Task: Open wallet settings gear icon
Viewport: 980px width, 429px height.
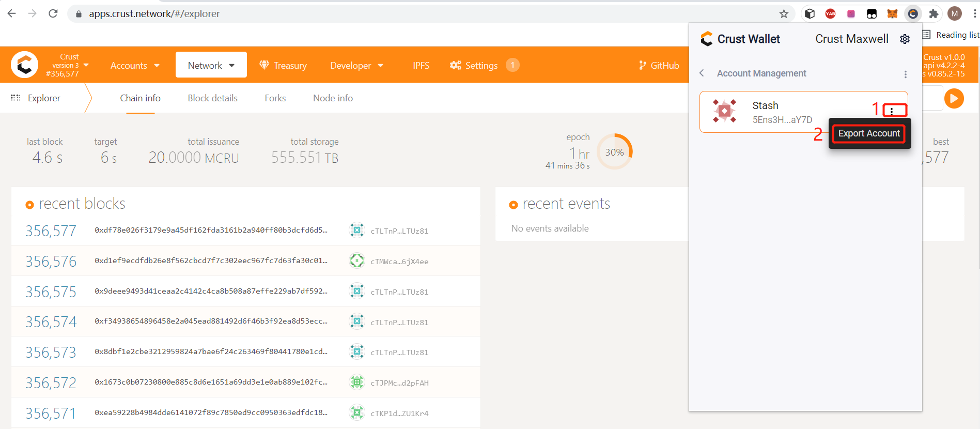Action: 905,39
